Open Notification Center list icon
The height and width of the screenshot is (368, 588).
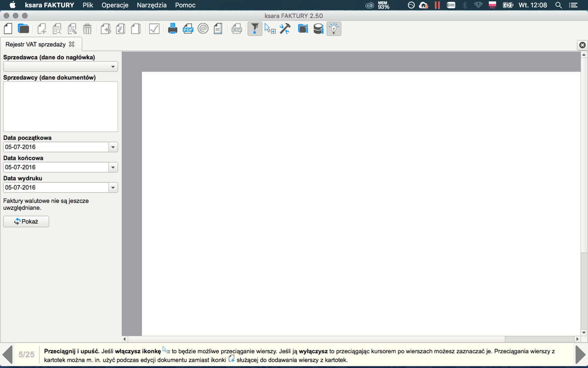573,5
